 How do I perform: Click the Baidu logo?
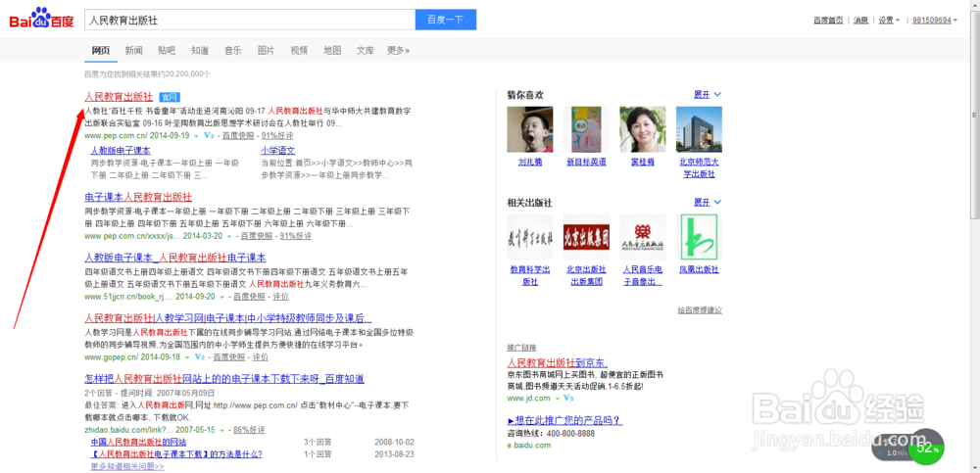(40, 20)
